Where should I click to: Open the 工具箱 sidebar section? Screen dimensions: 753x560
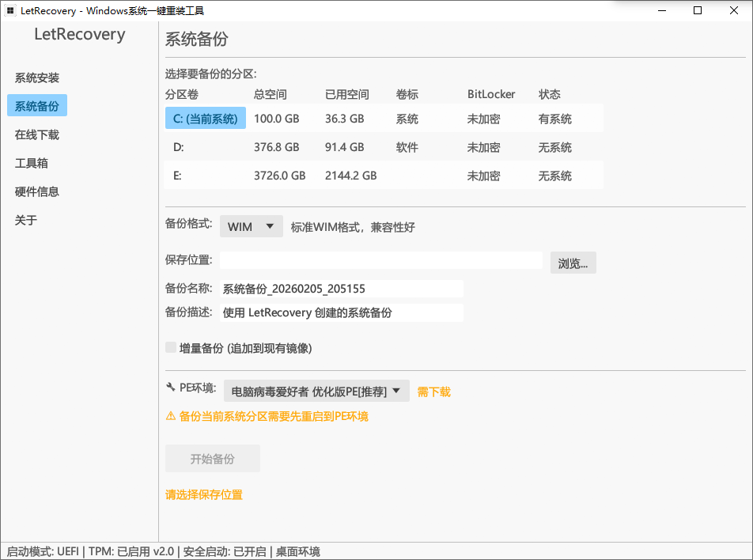(31, 163)
